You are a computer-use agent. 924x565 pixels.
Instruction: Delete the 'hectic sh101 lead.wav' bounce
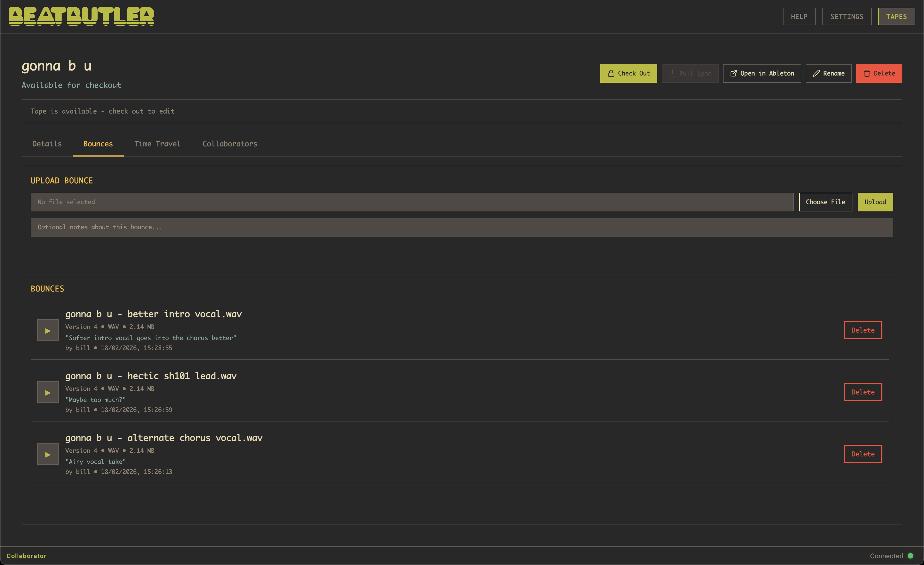pyautogui.click(x=863, y=392)
